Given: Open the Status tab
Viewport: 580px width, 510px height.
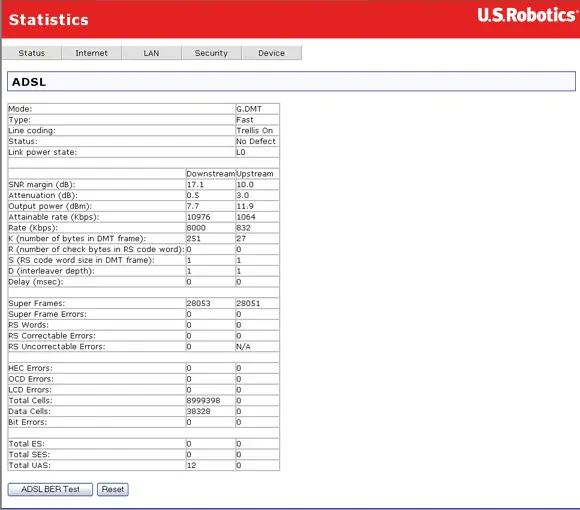Looking at the screenshot, I should coord(32,53).
